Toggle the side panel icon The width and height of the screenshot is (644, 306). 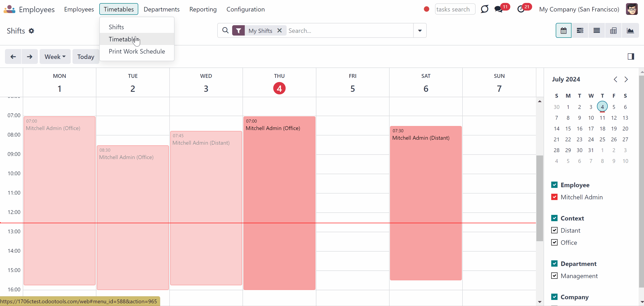pos(631,56)
